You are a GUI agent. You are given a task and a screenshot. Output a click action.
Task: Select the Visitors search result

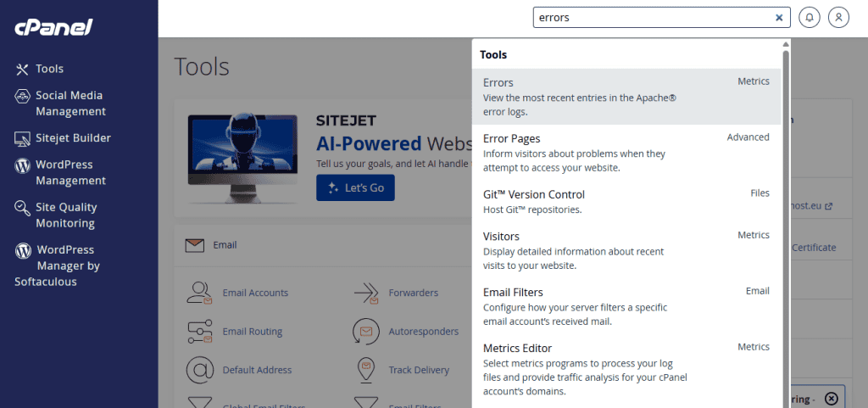pos(626,250)
